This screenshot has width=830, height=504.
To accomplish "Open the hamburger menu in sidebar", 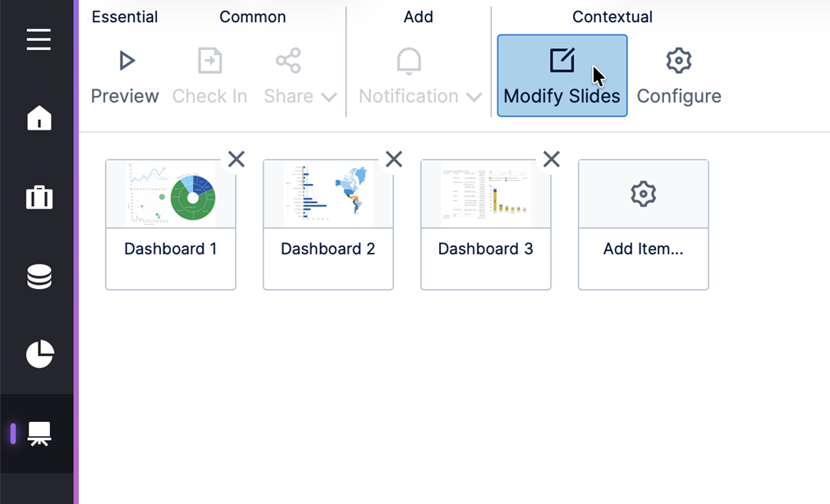I will (39, 39).
